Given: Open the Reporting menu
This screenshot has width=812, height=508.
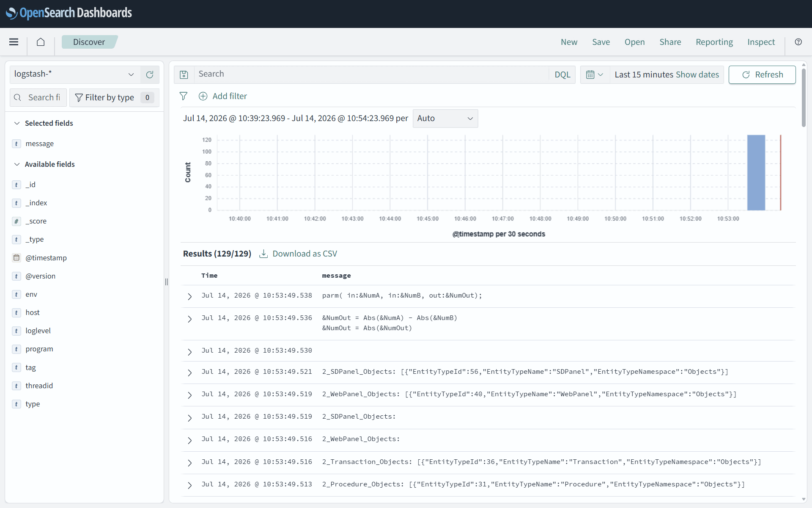Looking at the screenshot, I should click(714, 42).
